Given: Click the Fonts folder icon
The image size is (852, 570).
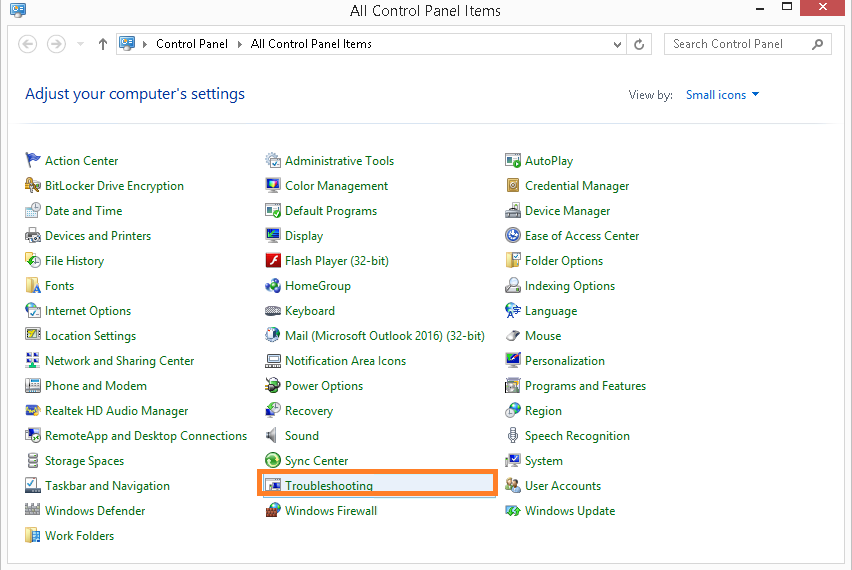Looking at the screenshot, I should pyautogui.click(x=33, y=285).
